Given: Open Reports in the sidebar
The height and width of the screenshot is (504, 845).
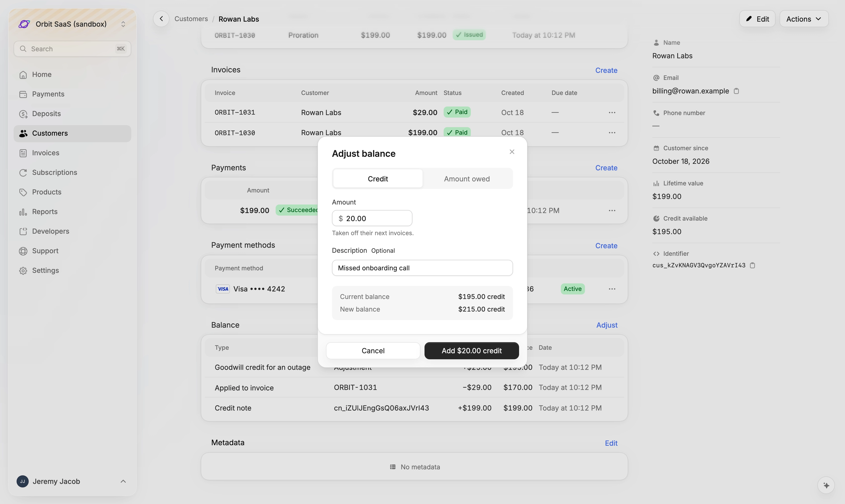Looking at the screenshot, I should [72, 212].
